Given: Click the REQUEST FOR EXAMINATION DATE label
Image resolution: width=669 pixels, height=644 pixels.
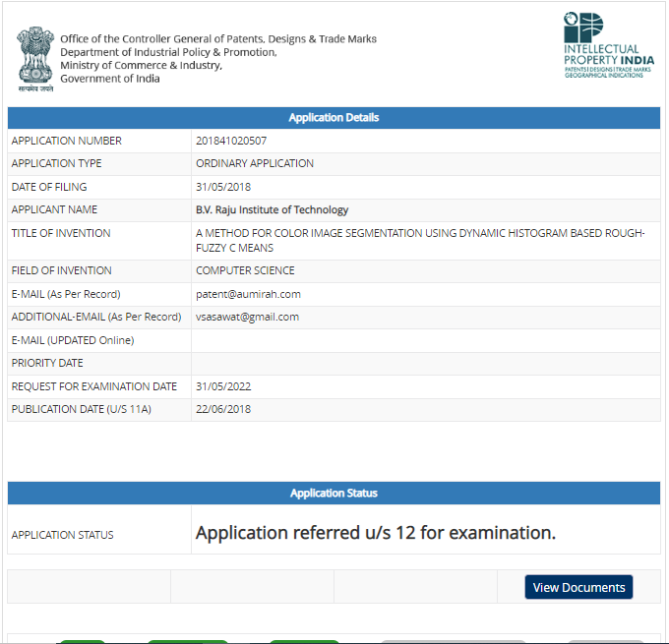Looking at the screenshot, I should click(94, 386).
